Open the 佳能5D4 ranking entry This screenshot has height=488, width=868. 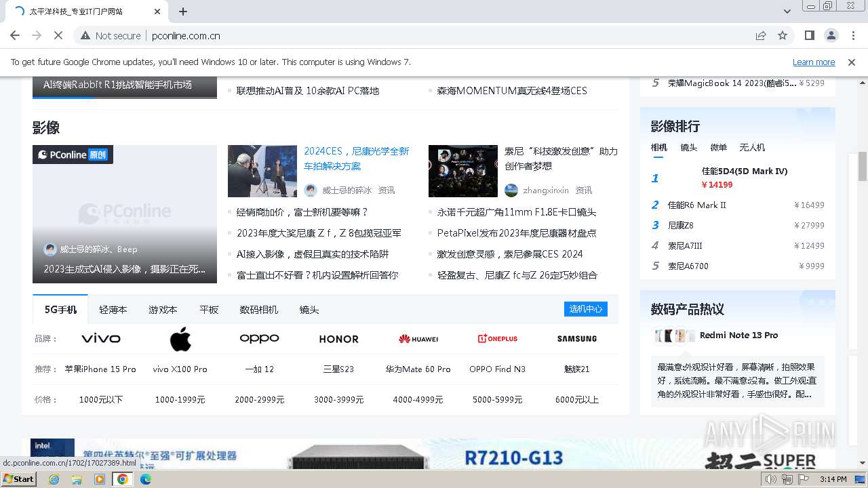tap(745, 171)
